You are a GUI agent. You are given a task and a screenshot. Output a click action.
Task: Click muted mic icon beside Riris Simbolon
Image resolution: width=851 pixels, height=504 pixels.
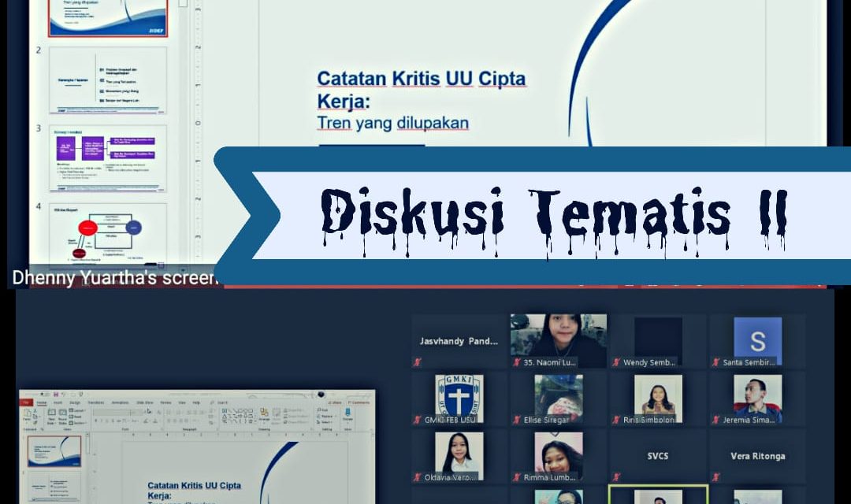616,420
